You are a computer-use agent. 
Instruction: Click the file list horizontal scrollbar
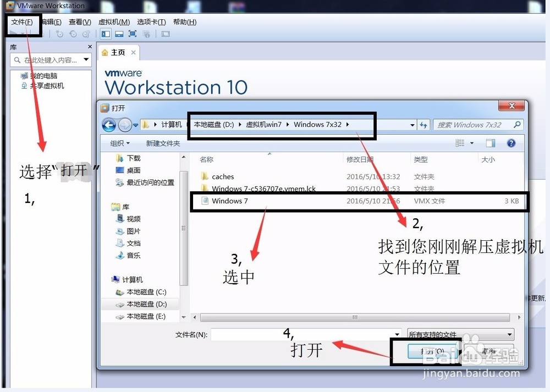[x=355, y=317]
